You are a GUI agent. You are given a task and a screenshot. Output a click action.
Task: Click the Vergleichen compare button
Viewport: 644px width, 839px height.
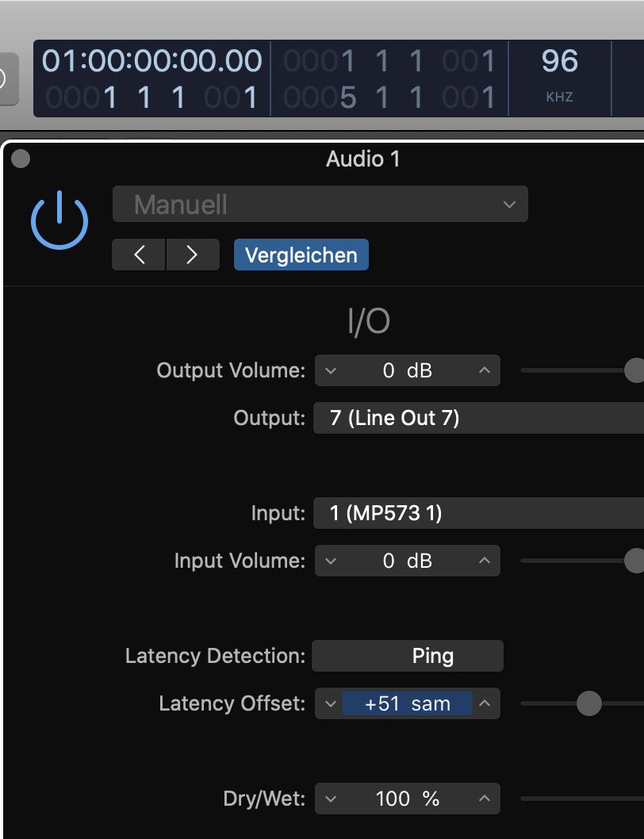click(x=301, y=255)
